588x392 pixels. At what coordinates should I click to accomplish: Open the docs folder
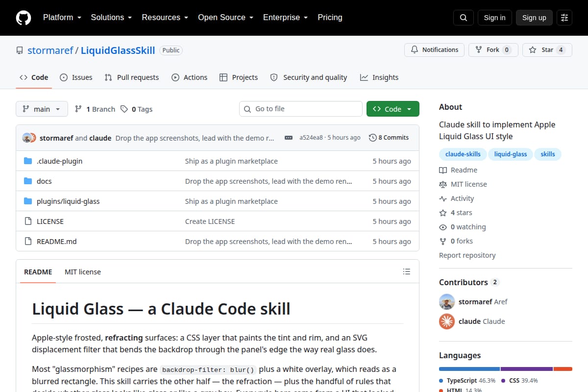(44, 181)
